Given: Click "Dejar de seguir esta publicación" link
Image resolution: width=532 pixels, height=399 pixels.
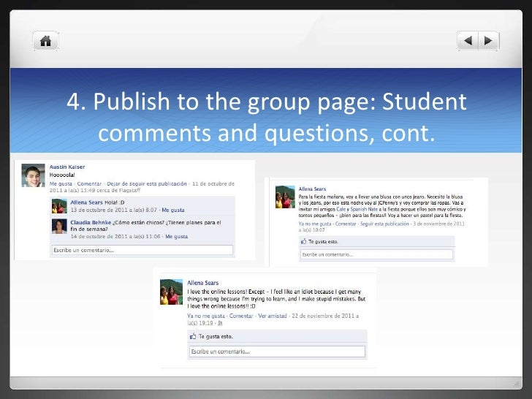Looking at the screenshot, I should coord(146,184).
